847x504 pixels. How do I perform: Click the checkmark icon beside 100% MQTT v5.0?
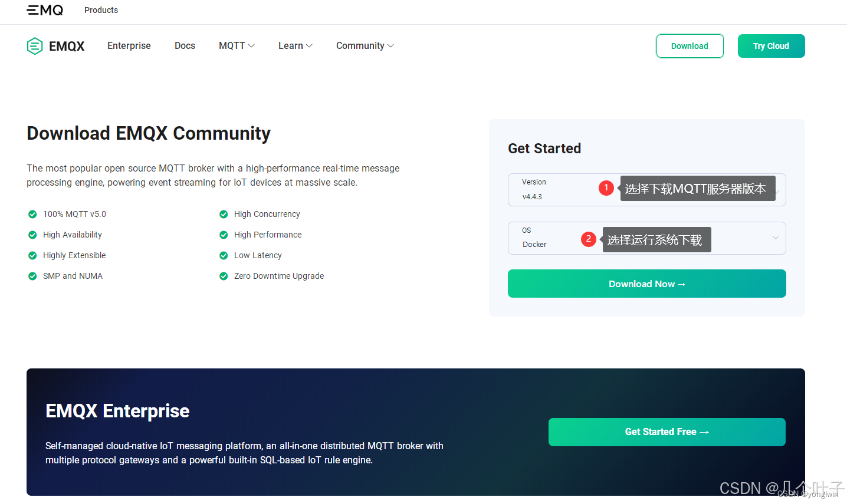click(x=32, y=214)
